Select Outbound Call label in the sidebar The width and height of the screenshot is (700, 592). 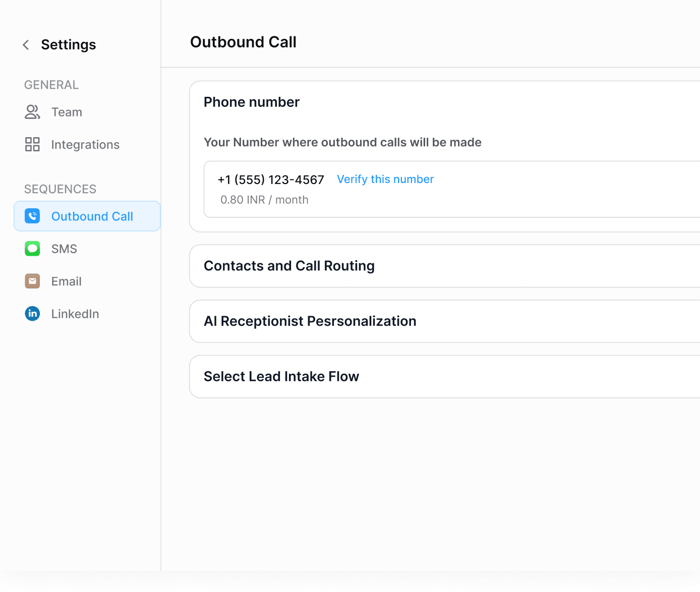click(x=92, y=216)
